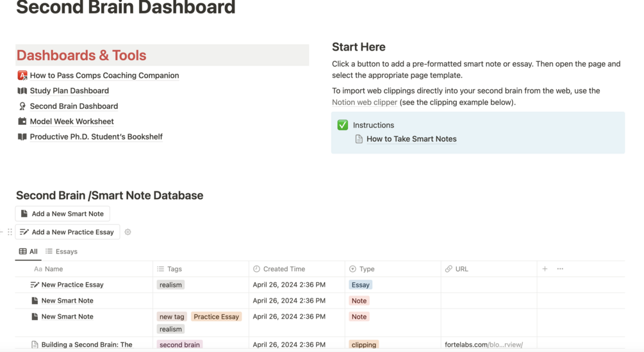Open the Created Time column header menu
644x352 pixels.
click(x=284, y=269)
